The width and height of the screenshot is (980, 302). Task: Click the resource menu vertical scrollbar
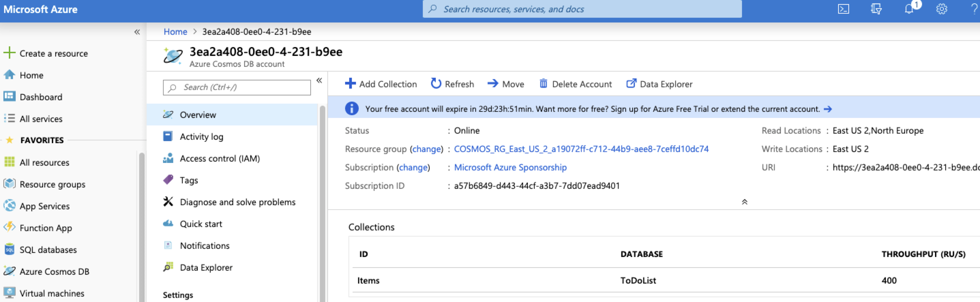coord(322,203)
